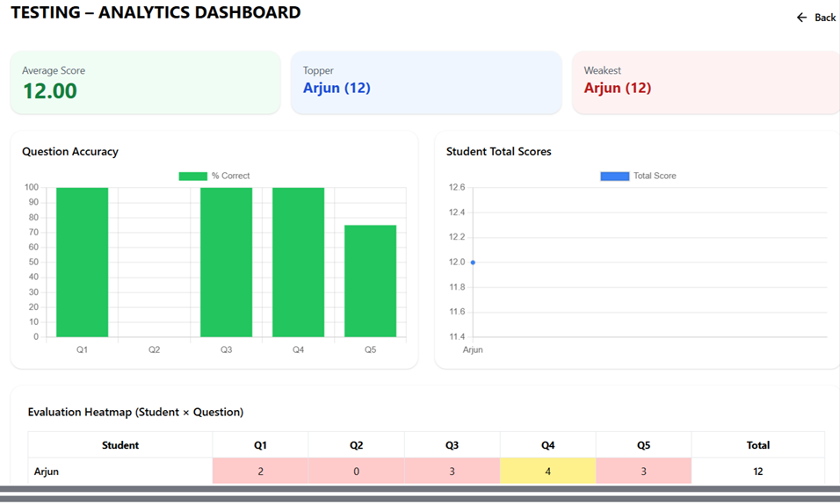Click Arjun's Q1 heatmap cell
This screenshot has height=504, width=840.
(260, 472)
